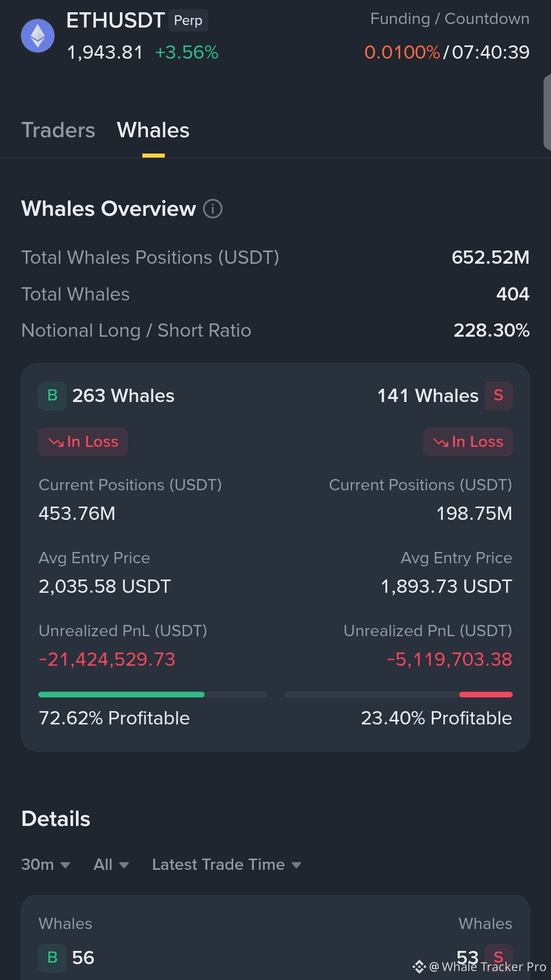Tap the Perp contract label
Image resolution: width=551 pixels, height=980 pixels.
point(188,20)
